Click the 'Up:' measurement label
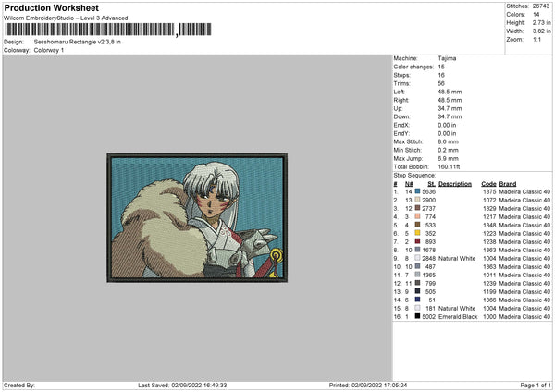The height and width of the screenshot is (392, 555). [398, 108]
